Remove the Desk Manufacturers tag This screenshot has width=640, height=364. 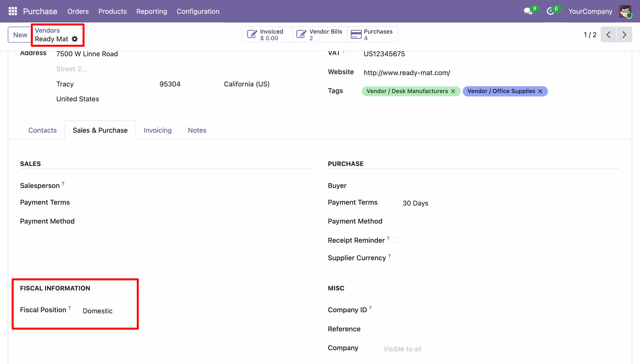[453, 91]
